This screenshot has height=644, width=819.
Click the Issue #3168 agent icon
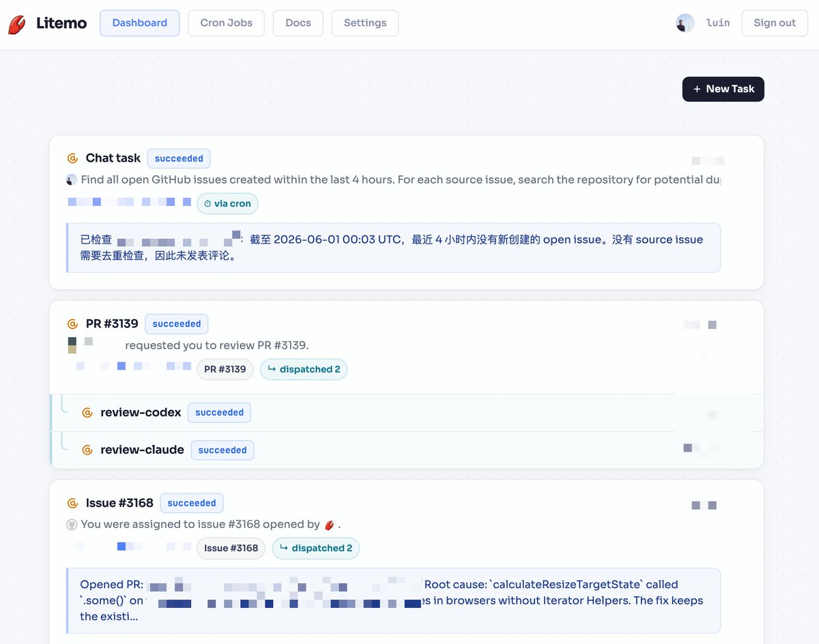tap(72, 503)
